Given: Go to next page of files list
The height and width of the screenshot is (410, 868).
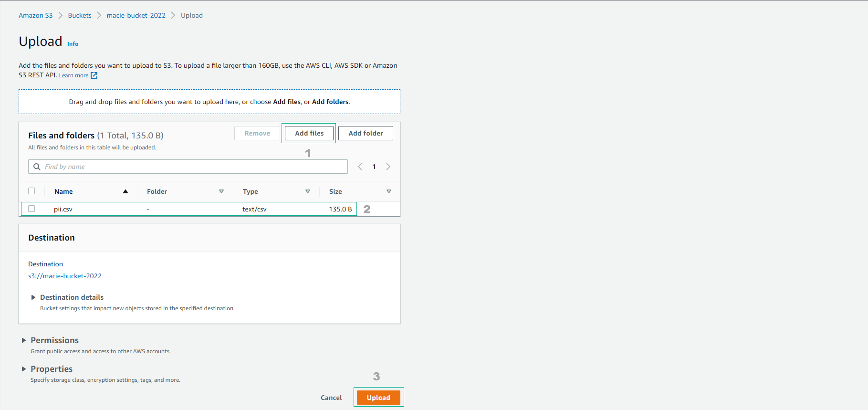Looking at the screenshot, I should [388, 167].
